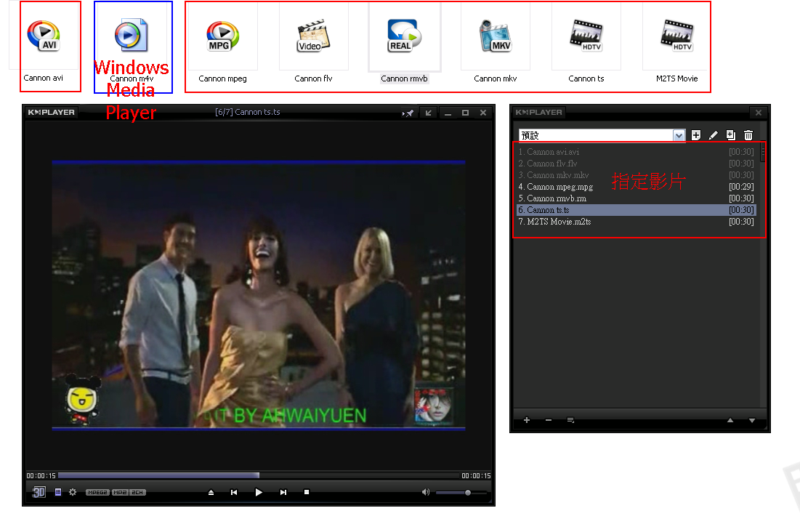Open the KMPlayer logo in playlist window
800x532 pixels.
point(538,113)
